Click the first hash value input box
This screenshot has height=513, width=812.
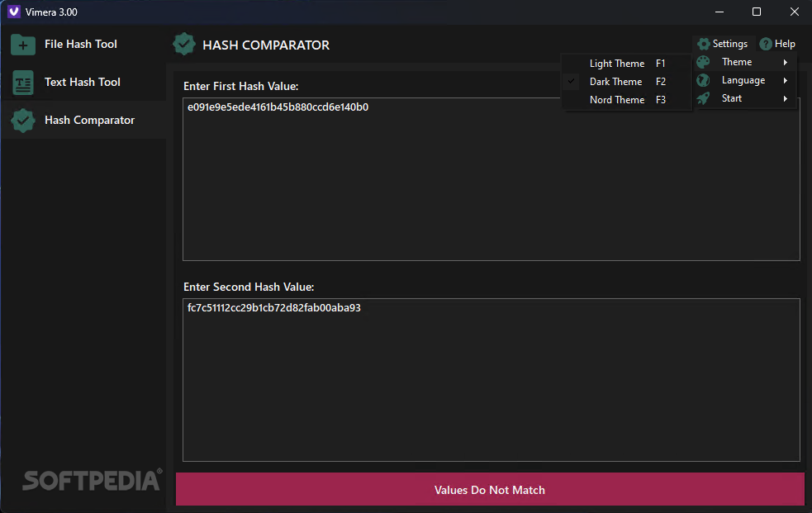click(491, 179)
